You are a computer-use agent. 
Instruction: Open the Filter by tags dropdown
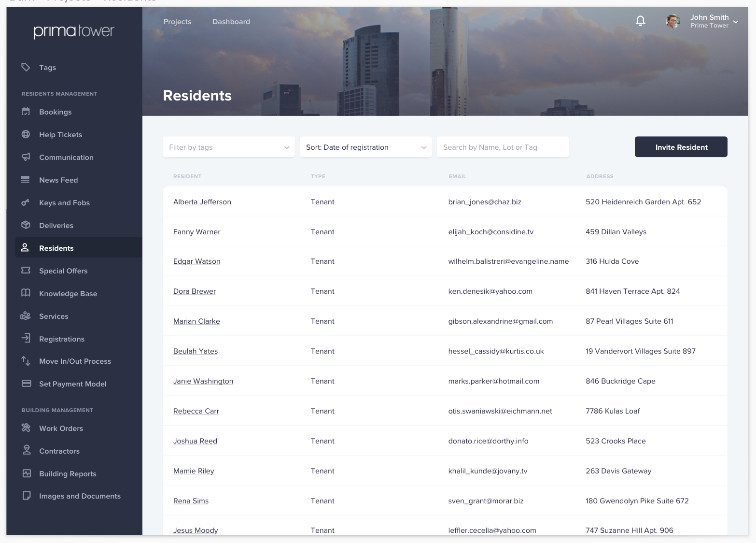tap(229, 147)
